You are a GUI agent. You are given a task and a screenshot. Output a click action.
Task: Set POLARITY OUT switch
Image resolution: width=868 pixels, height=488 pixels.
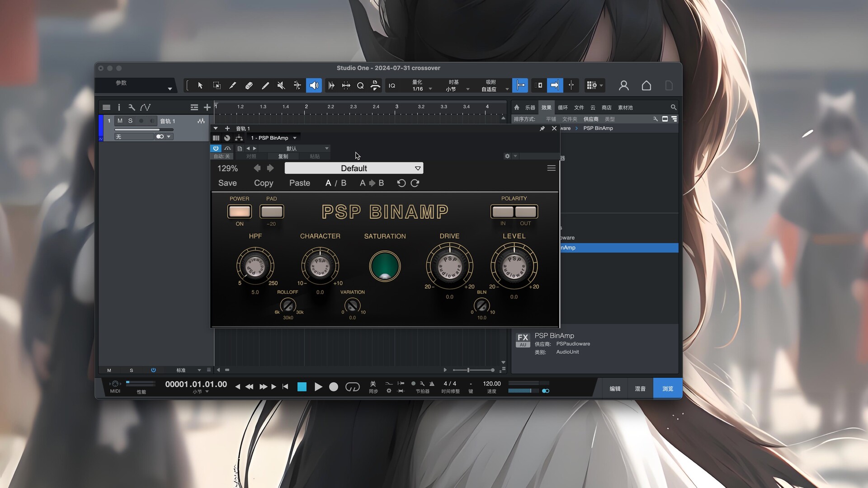(526, 211)
